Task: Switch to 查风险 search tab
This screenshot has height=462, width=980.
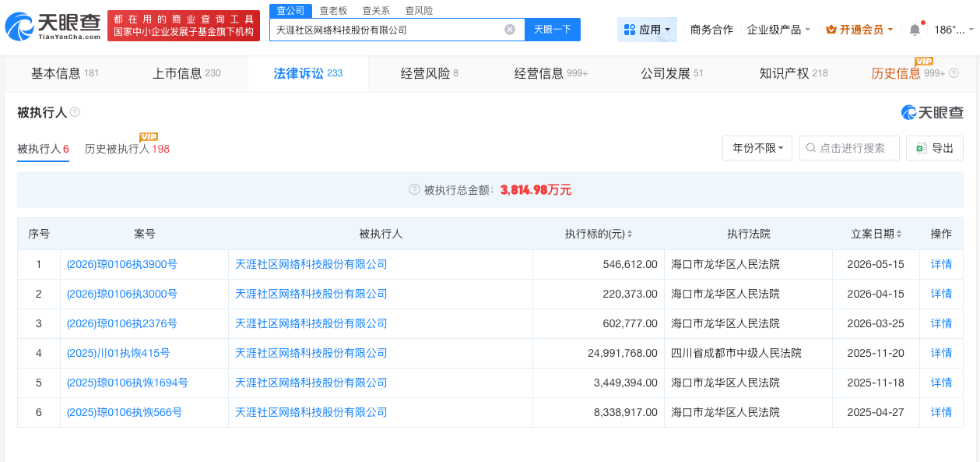Action: 419,10
